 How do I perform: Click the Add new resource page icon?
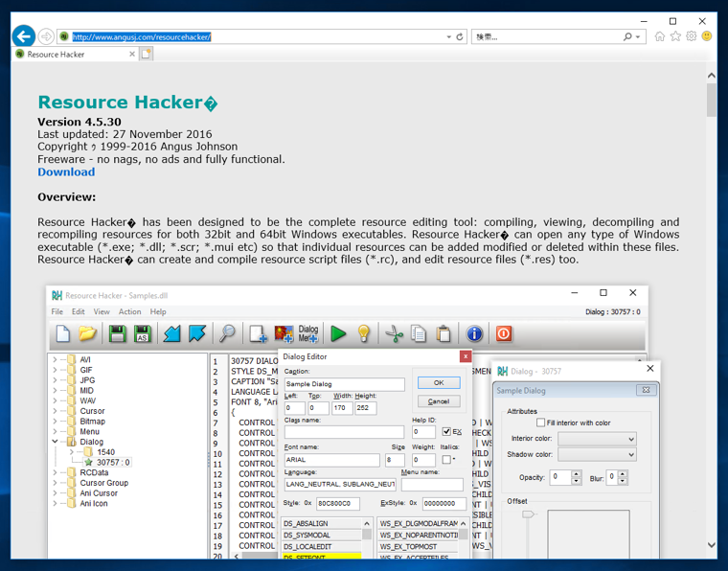tap(258, 333)
